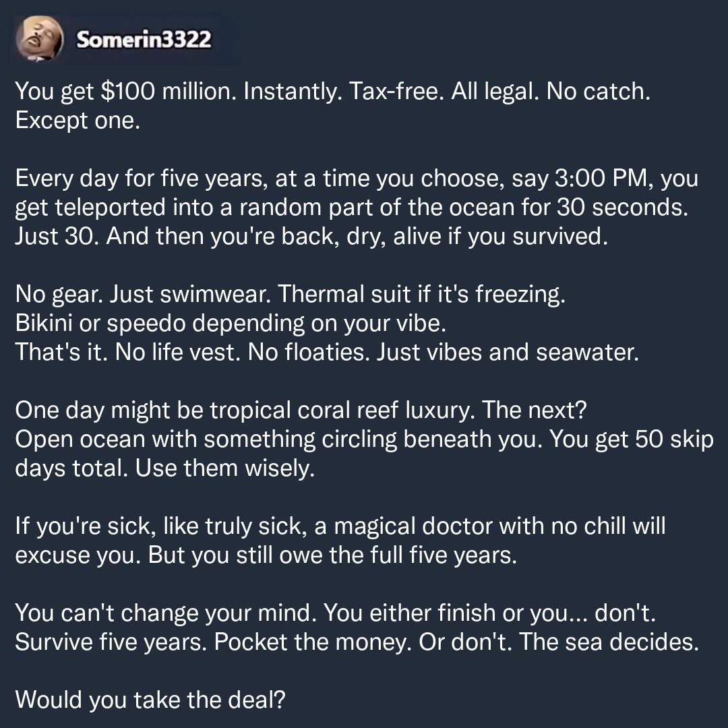This screenshot has height=728, width=728.
Task: Click the line starting "That's it. No life vest"
Action: 326,353
